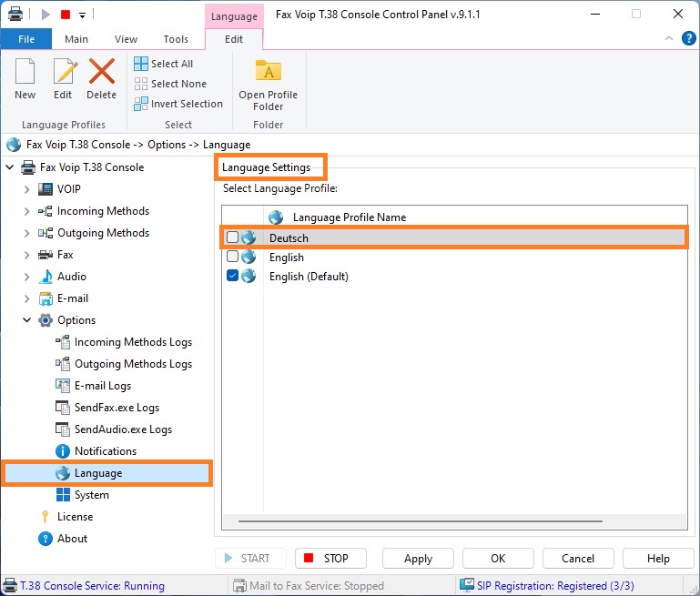Collapse the Fax Voip T.38 Console root node
The height and width of the screenshot is (596, 700).
10,167
